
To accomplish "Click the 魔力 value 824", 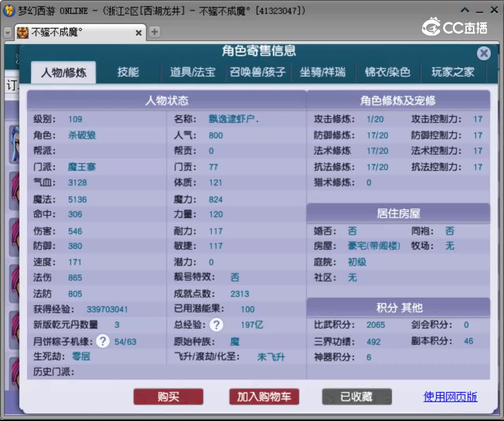I will 216,199.
